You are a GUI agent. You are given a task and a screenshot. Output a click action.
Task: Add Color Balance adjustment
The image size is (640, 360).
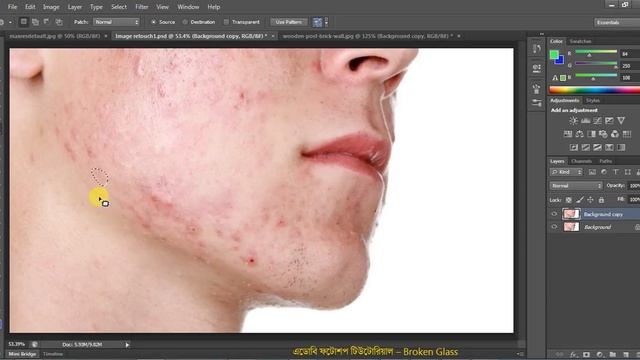tap(580, 134)
